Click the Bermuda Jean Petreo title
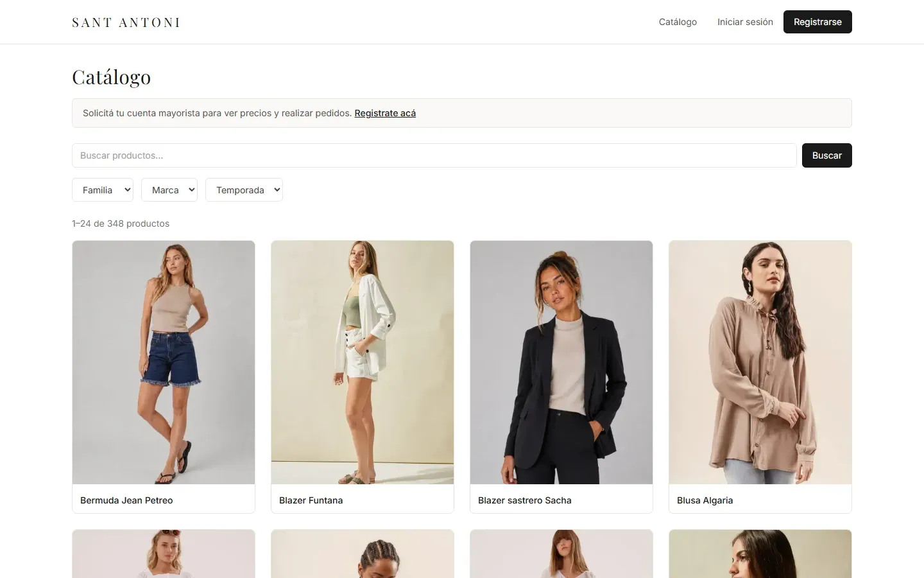The image size is (924, 578). point(126,500)
